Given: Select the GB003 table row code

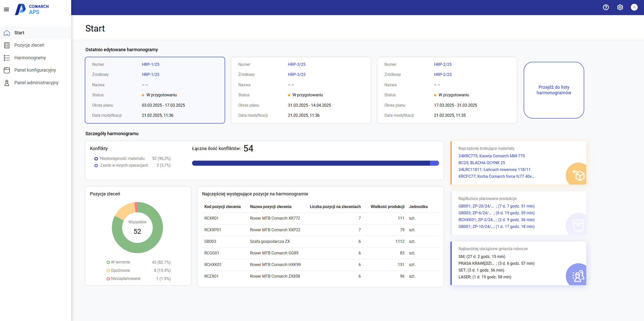Looking at the screenshot, I should click(210, 241).
